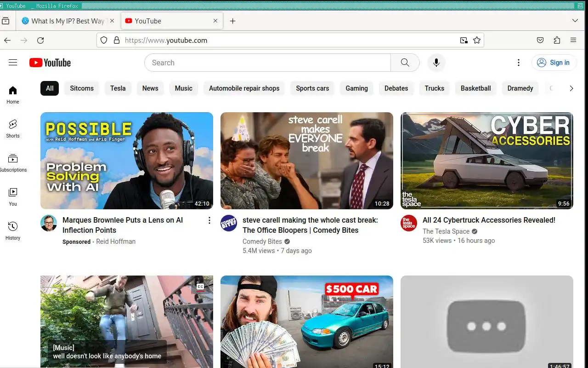
Task: Open Marques Brownlee video options menu
Action: point(209,220)
